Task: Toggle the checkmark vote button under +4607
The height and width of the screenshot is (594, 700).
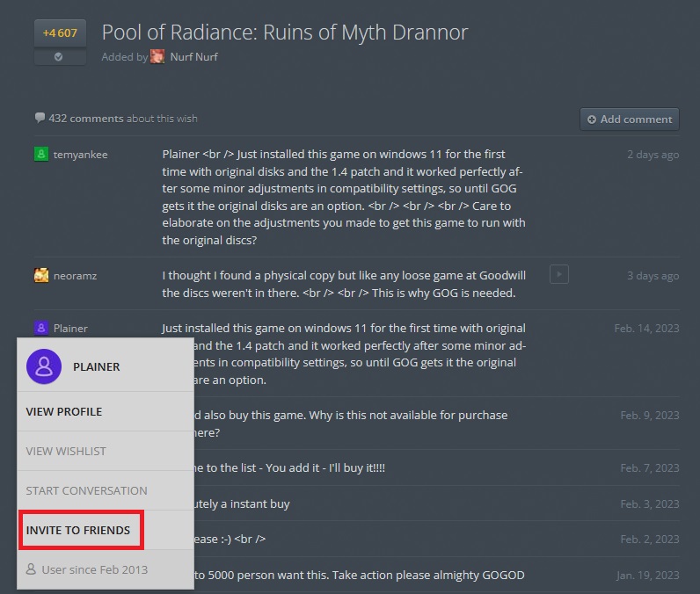Action: point(60,57)
